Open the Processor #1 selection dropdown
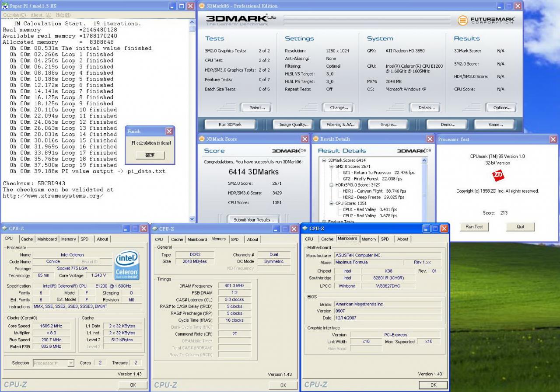The width and height of the screenshot is (560, 392). point(70,363)
